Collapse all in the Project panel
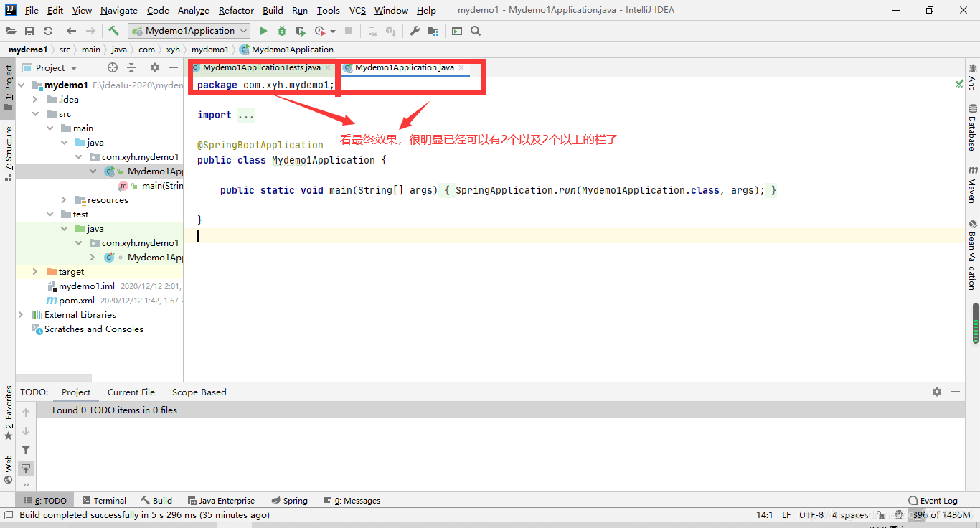 pos(131,67)
